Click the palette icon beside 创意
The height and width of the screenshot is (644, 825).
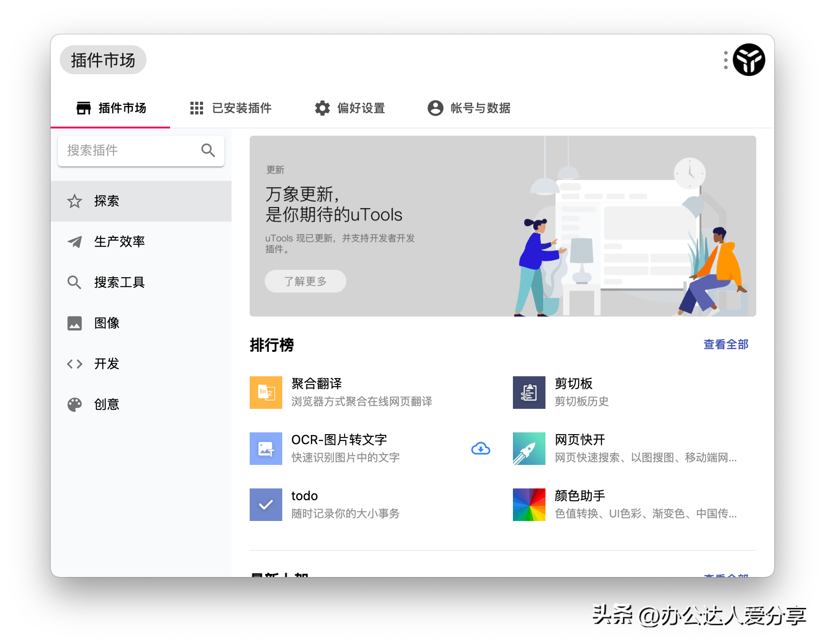[x=75, y=405]
